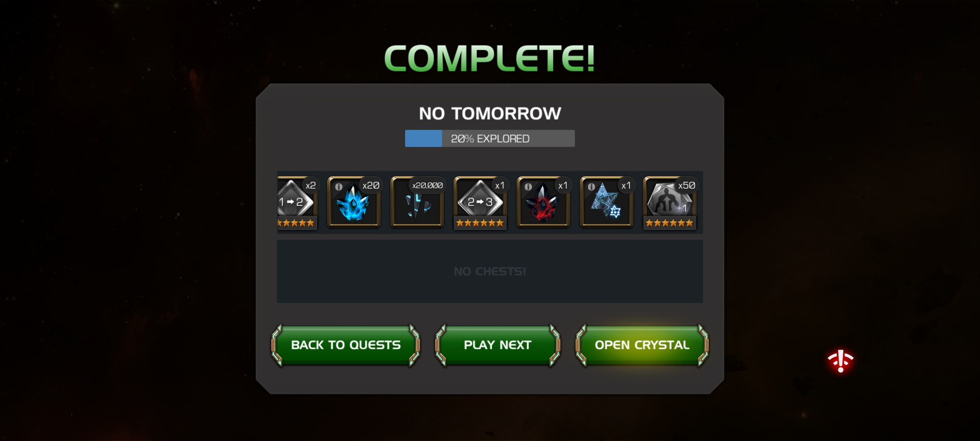
Task: Tap the red crystal x1 reward
Action: 543,203
